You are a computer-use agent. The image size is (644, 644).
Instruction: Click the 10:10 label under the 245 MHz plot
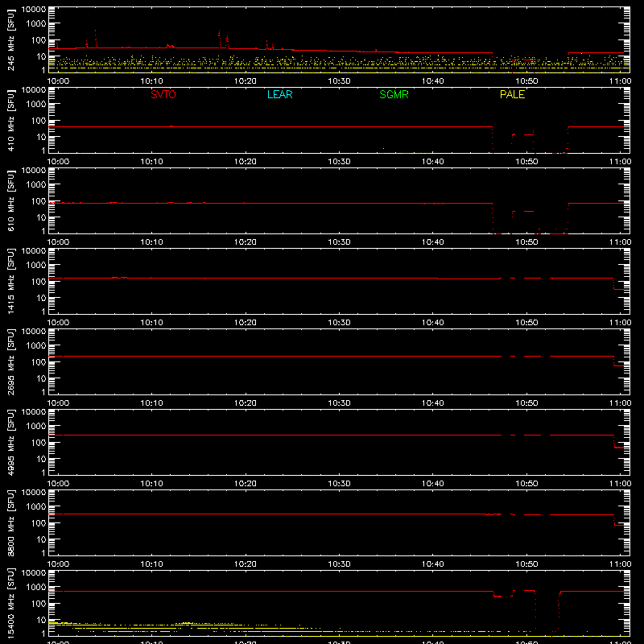coord(151,81)
